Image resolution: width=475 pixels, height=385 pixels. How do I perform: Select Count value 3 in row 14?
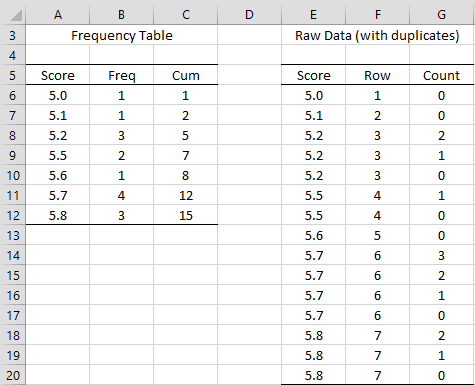click(442, 255)
